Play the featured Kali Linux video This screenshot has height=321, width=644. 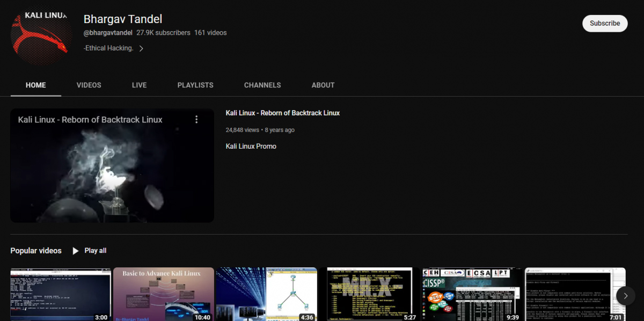point(112,166)
